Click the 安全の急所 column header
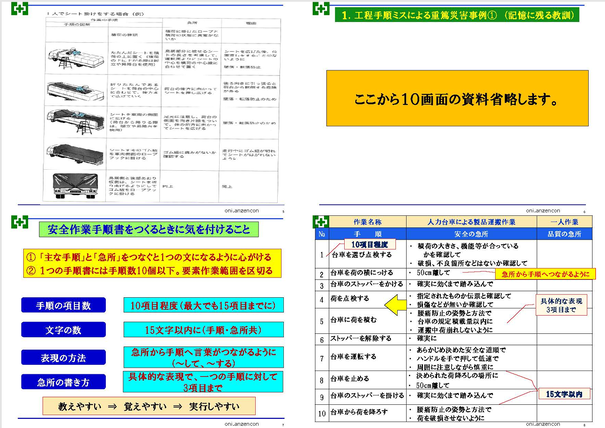The width and height of the screenshot is (605, 428). 471,234
